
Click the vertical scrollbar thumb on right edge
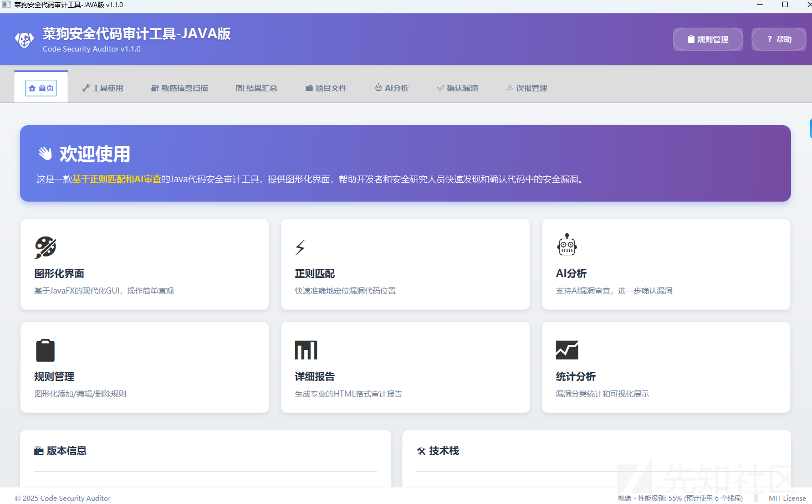[810, 128]
